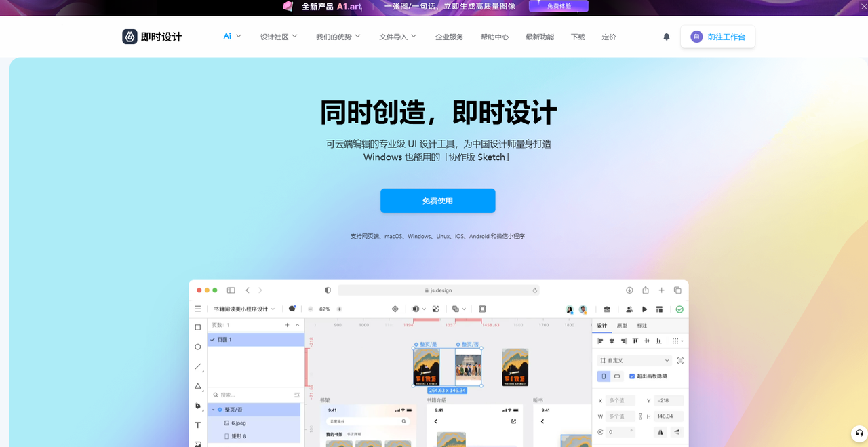
Task: Select the Frame tool atop the left toolbar
Action: click(x=197, y=326)
